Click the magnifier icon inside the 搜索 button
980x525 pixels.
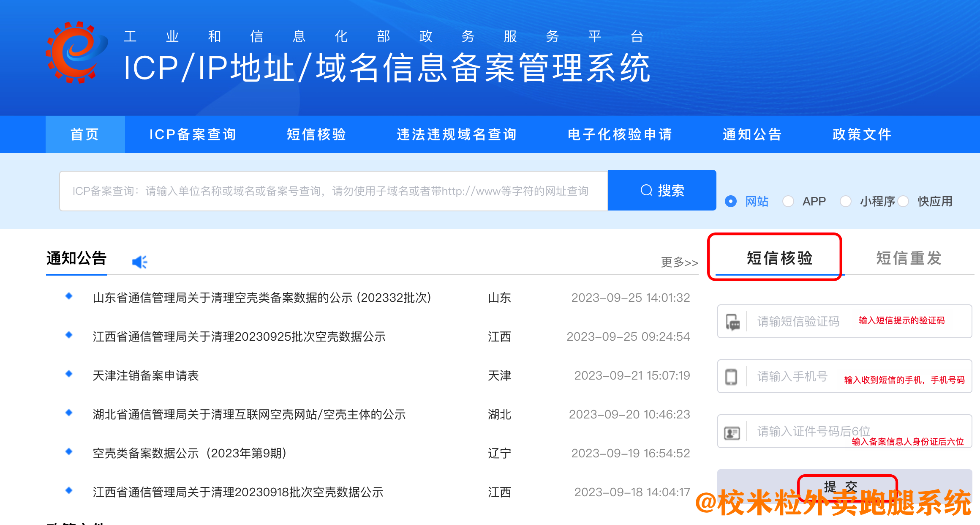pyautogui.click(x=646, y=190)
